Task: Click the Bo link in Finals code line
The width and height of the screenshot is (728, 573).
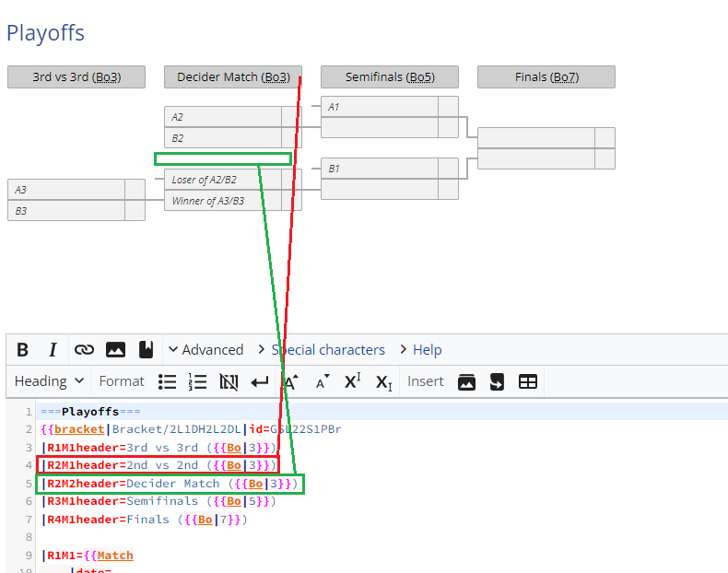Action: tap(205, 520)
